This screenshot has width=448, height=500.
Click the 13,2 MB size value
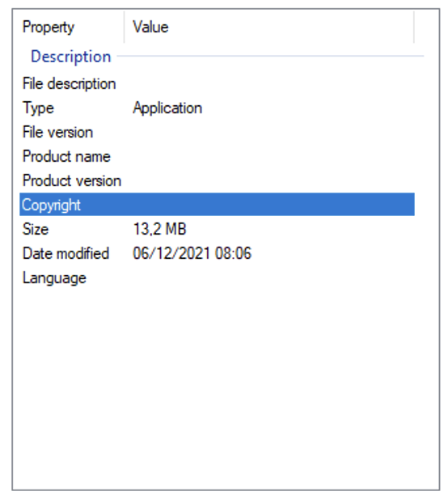pyautogui.click(x=159, y=229)
